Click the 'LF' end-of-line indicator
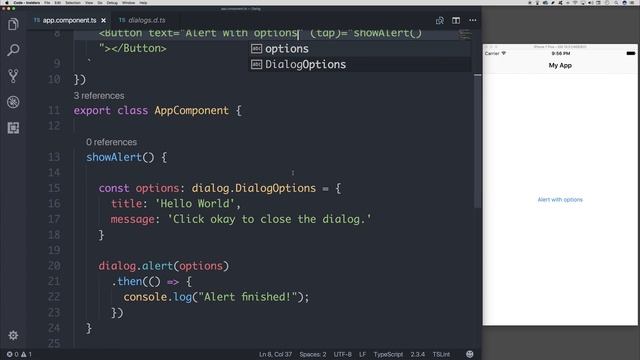 pyautogui.click(x=362, y=354)
